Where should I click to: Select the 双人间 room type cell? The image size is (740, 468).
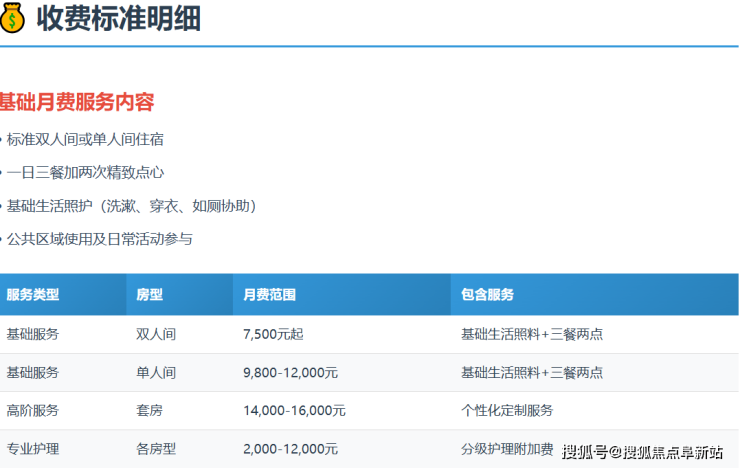pyautogui.click(x=156, y=334)
